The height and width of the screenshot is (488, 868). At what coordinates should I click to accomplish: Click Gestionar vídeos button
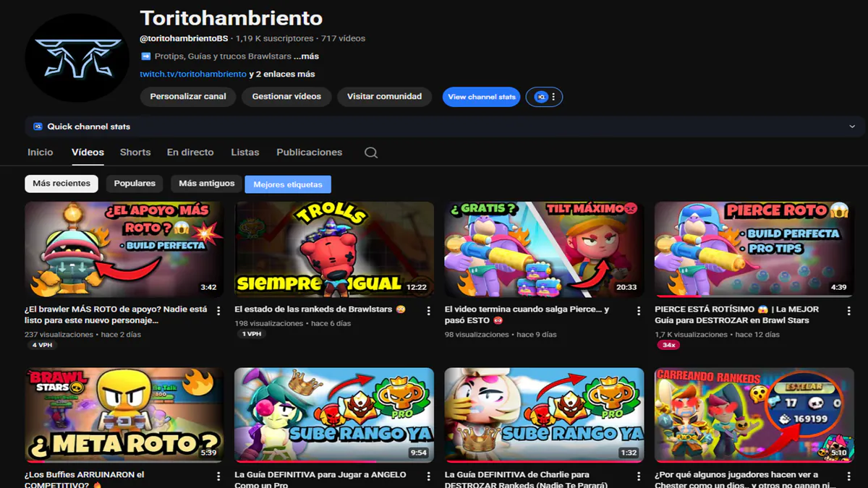(286, 97)
